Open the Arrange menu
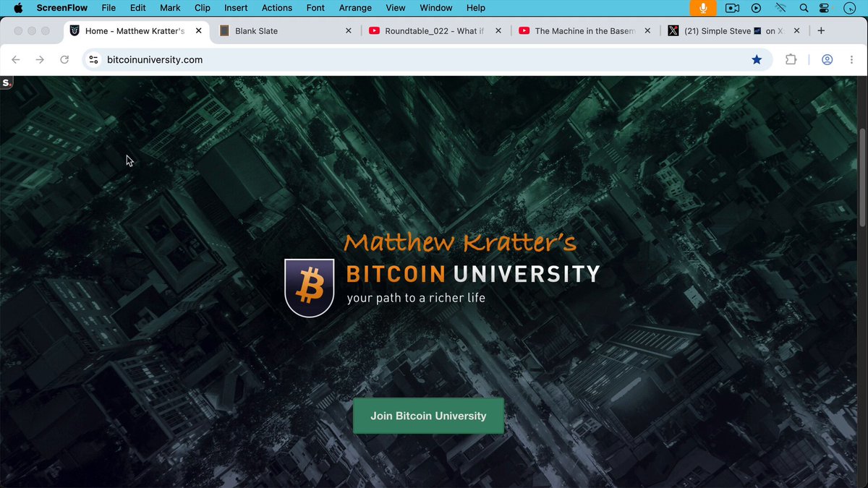The width and height of the screenshot is (868, 488). (x=355, y=8)
